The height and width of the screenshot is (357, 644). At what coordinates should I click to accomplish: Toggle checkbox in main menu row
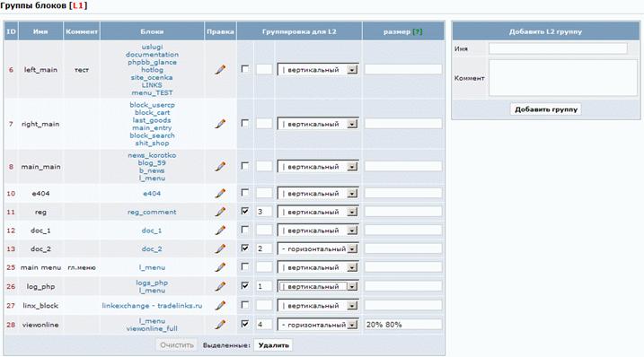tap(245, 266)
